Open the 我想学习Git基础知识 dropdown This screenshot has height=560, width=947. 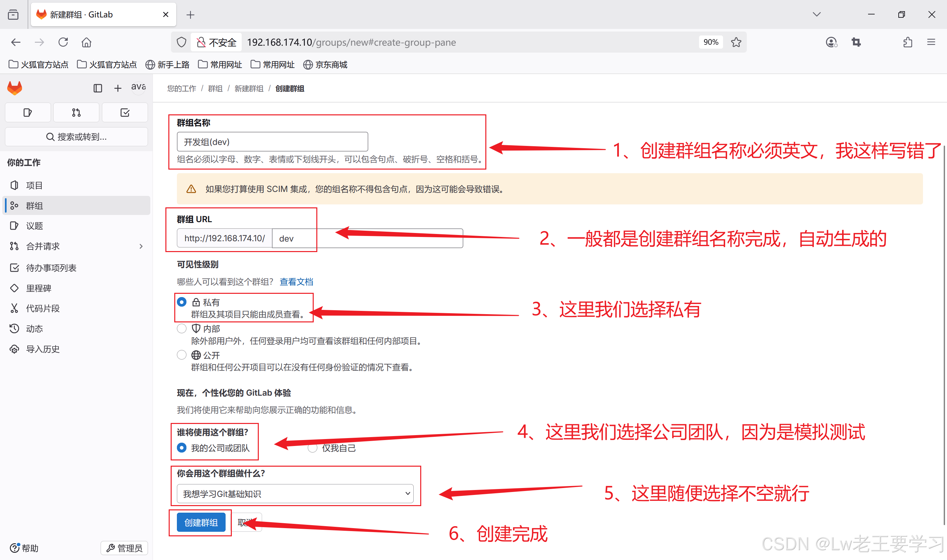pyautogui.click(x=295, y=494)
